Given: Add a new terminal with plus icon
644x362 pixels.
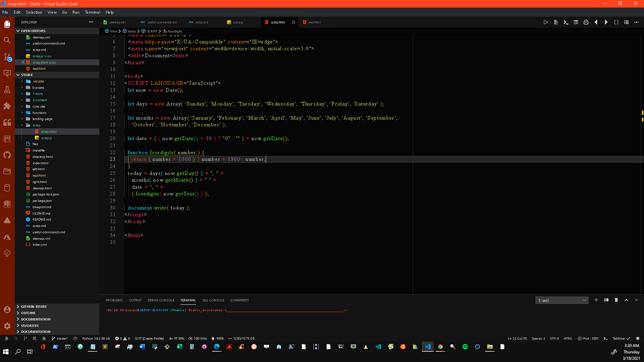Looking at the screenshot, I should [x=596, y=300].
